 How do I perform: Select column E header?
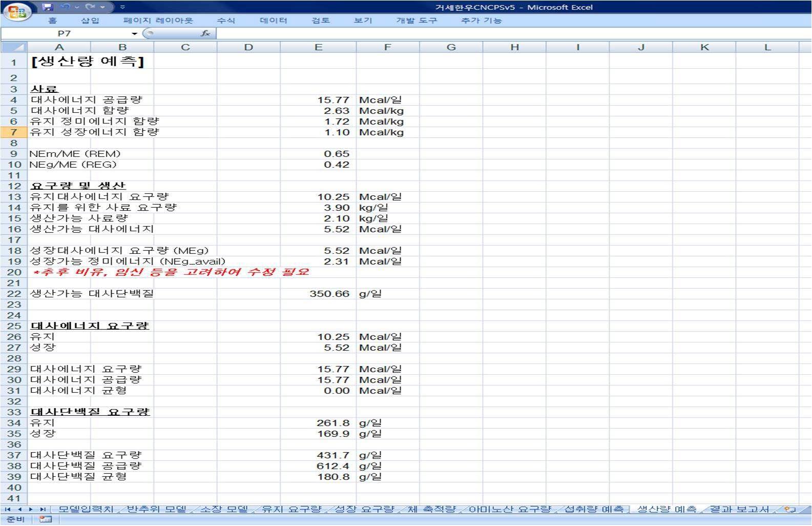coord(318,47)
